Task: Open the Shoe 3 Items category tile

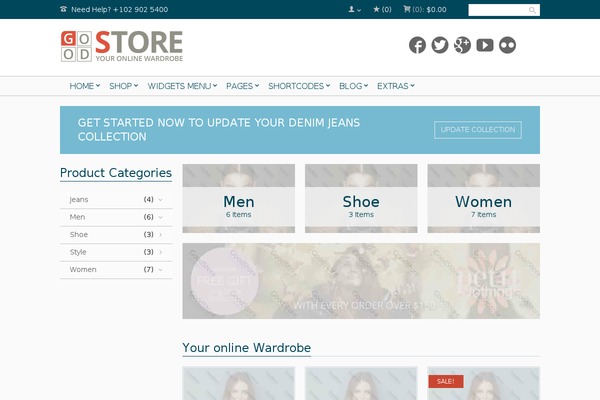Action: 361,198
